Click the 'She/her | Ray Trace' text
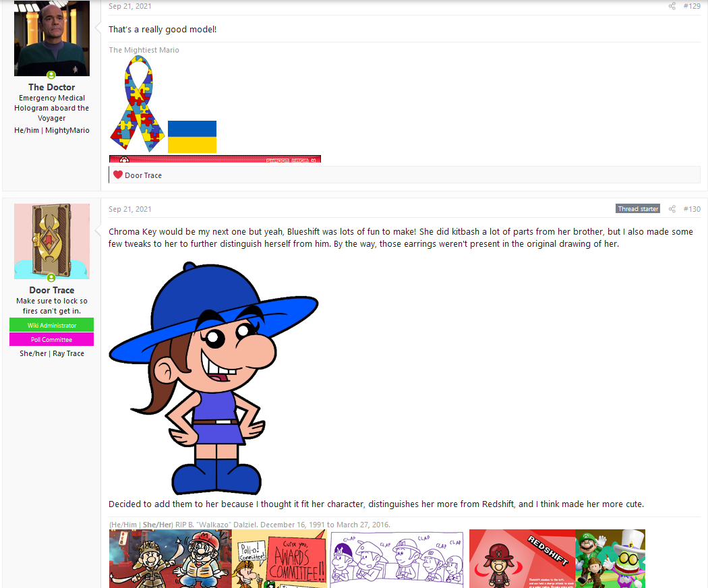This screenshot has width=708, height=588. (x=52, y=353)
